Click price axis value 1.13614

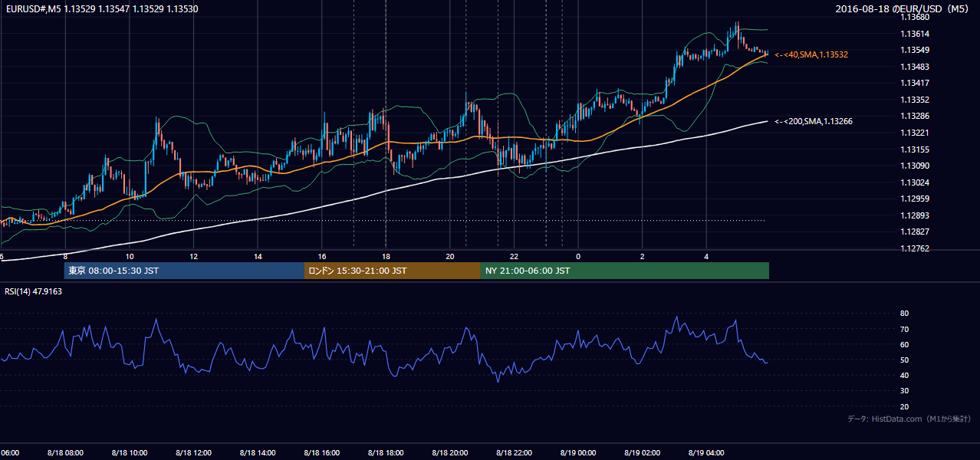[915, 34]
